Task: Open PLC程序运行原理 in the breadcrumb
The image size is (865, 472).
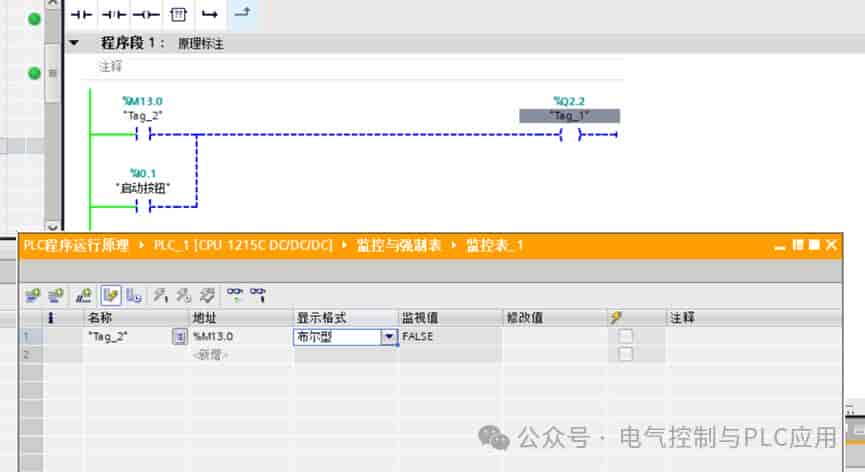Action: point(76,245)
